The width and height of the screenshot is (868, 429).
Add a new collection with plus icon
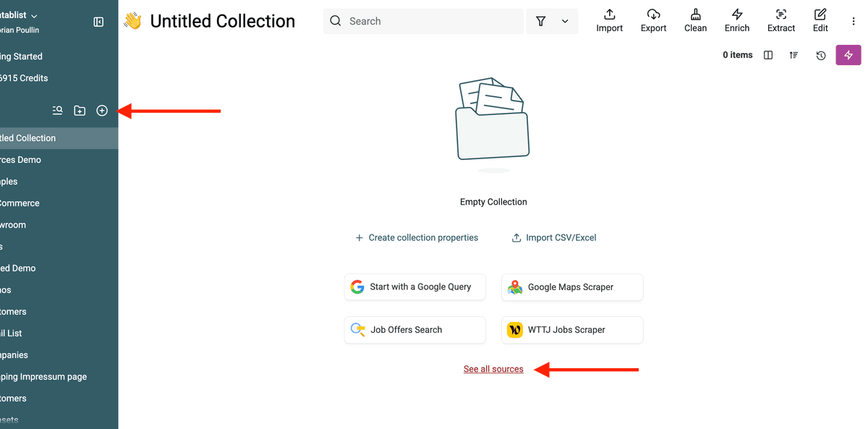[x=102, y=111]
